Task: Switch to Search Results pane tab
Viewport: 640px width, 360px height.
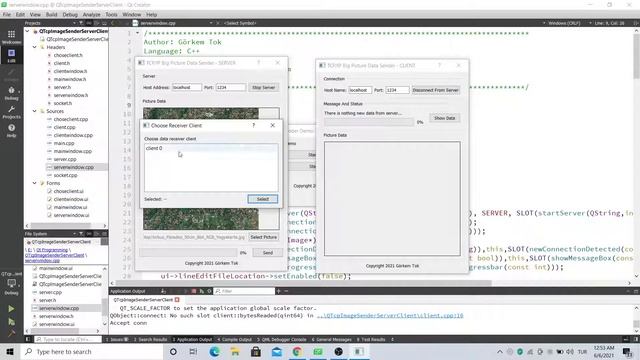Action: (x=150, y=339)
